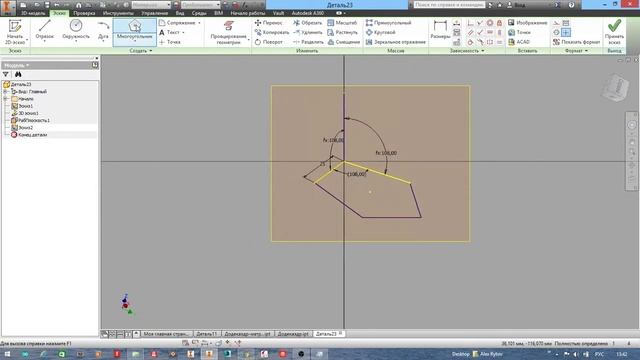Image resolution: width=640 pixels, height=360 pixels.
Task: Select Конец детали in browser
Action: click(x=29, y=135)
